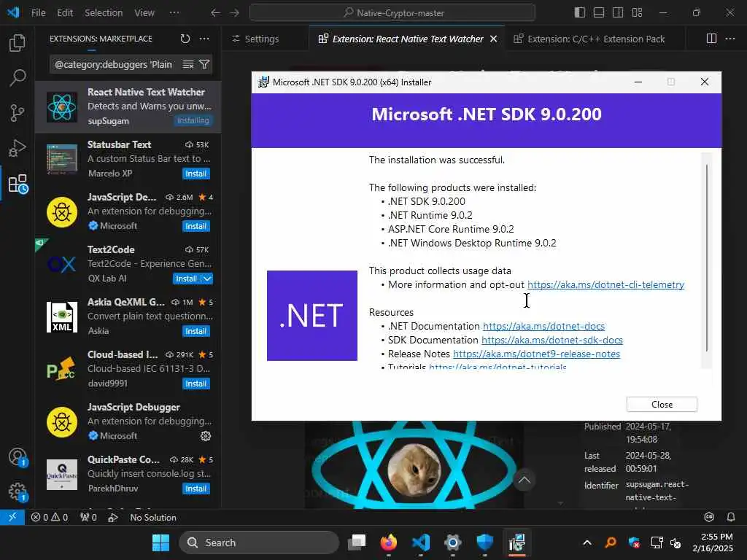
Task: Show hidden system tray icons chevron
Action: tap(587, 542)
